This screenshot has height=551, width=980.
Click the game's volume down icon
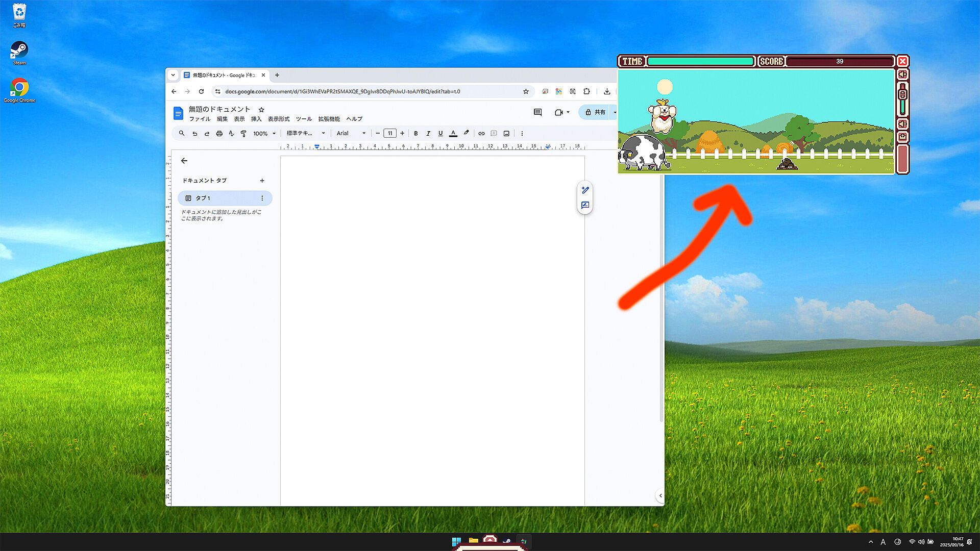902,124
